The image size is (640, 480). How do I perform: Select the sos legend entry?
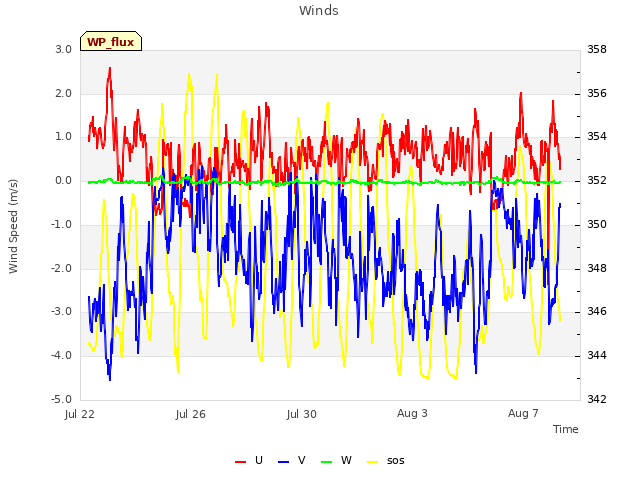386,460
